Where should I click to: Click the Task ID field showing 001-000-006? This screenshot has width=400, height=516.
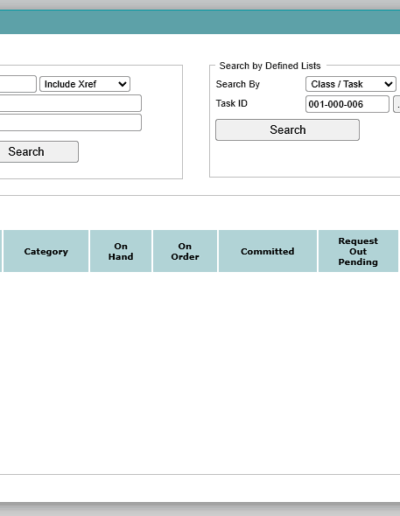(x=347, y=104)
